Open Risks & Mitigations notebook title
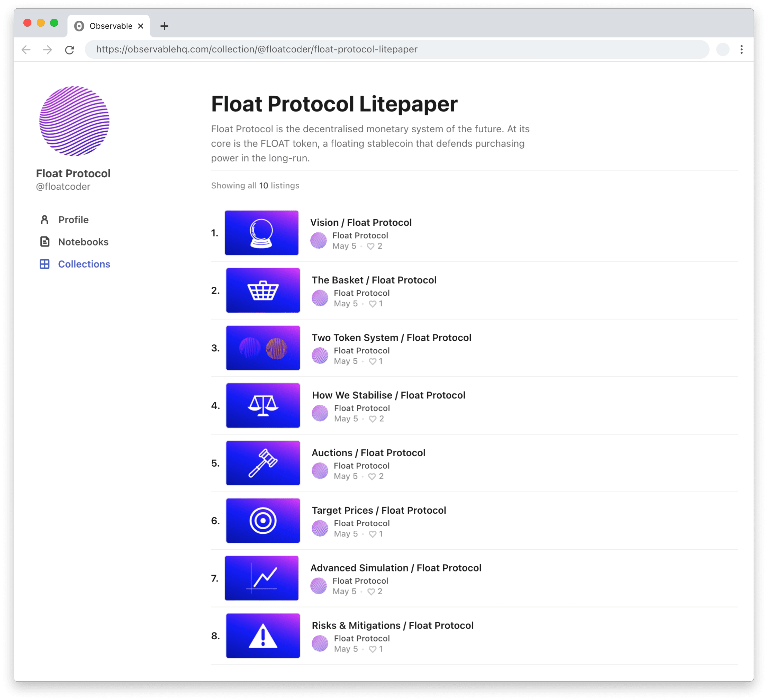767x700 pixels. (x=392, y=626)
